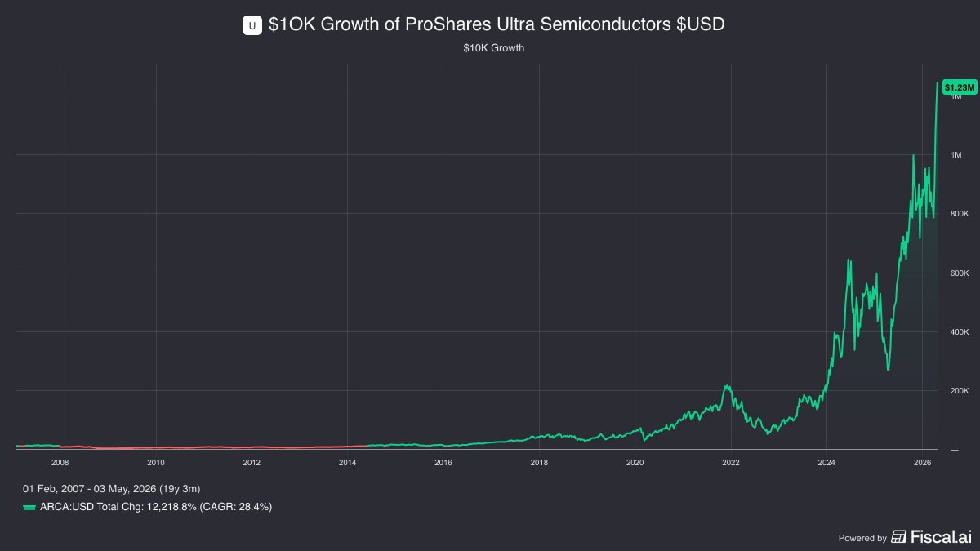This screenshot has height=551, width=980.
Task: Click the ARCA:USD Total Chg legend text
Action: coord(156,507)
